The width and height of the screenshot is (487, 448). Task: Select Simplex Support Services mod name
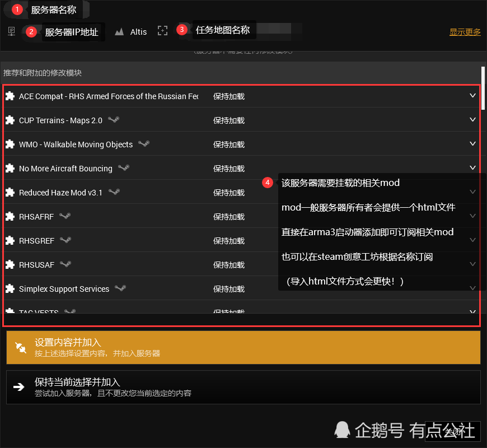[x=64, y=289]
